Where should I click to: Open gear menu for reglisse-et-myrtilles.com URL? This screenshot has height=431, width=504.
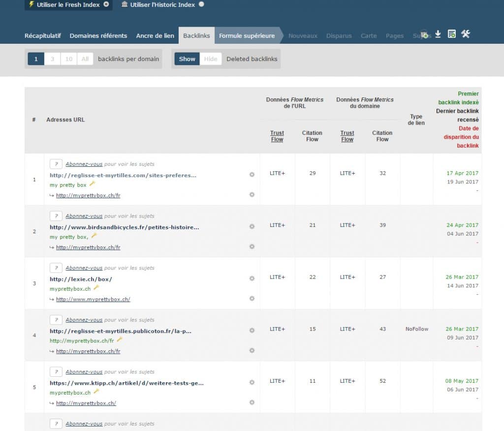tap(252, 175)
